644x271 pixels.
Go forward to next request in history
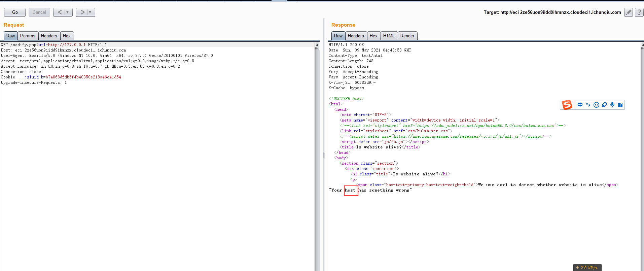point(82,12)
